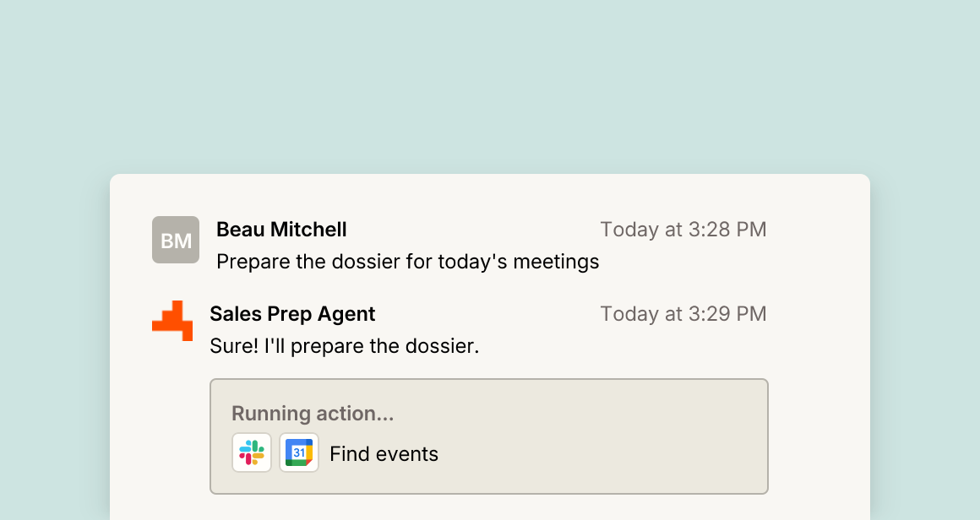Click Beau Mitchell's BM avatar
This screenshot has height=520, width=980.
176,240
